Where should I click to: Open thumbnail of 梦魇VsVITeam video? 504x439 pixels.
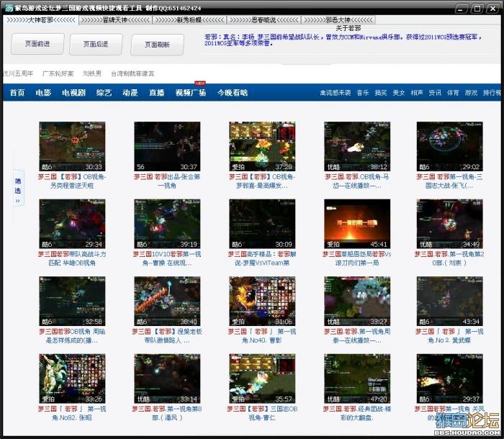(262, 224)
